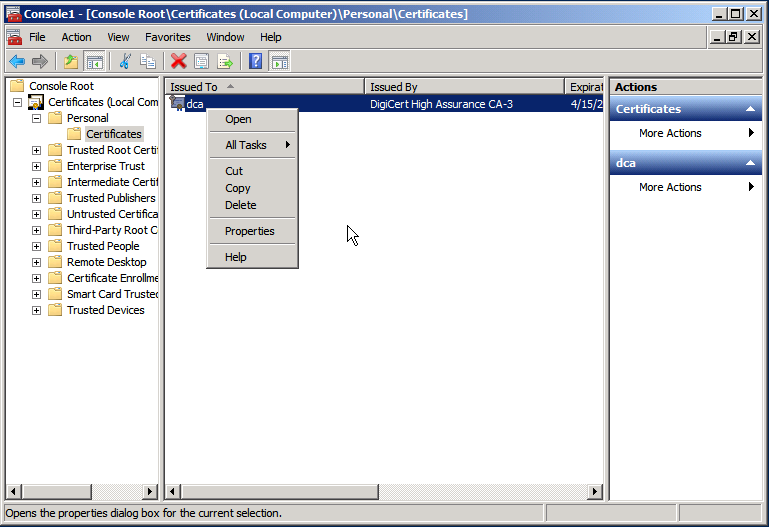The width and height of the screenshot is (769, 527).
Task: Click the Cut scissors toolbar icon
Action: coord(125,62)
